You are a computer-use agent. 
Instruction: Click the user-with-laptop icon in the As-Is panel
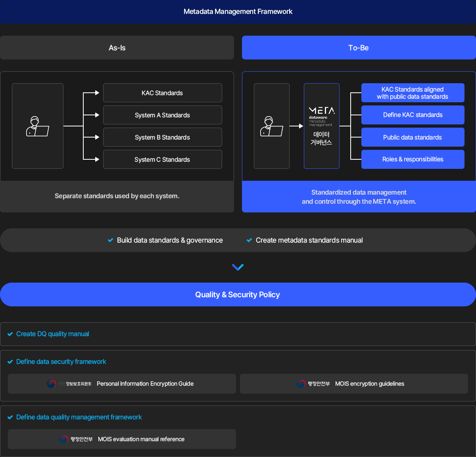(x=38, y=126)
